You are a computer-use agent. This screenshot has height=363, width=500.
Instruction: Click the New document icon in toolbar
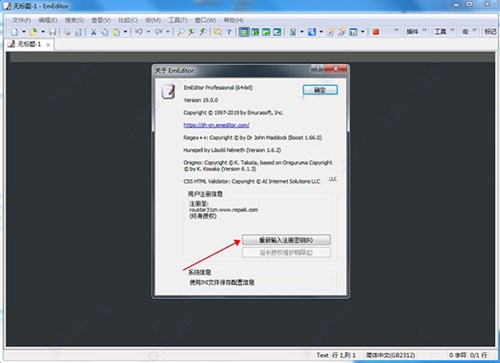[x=15, y=32]
